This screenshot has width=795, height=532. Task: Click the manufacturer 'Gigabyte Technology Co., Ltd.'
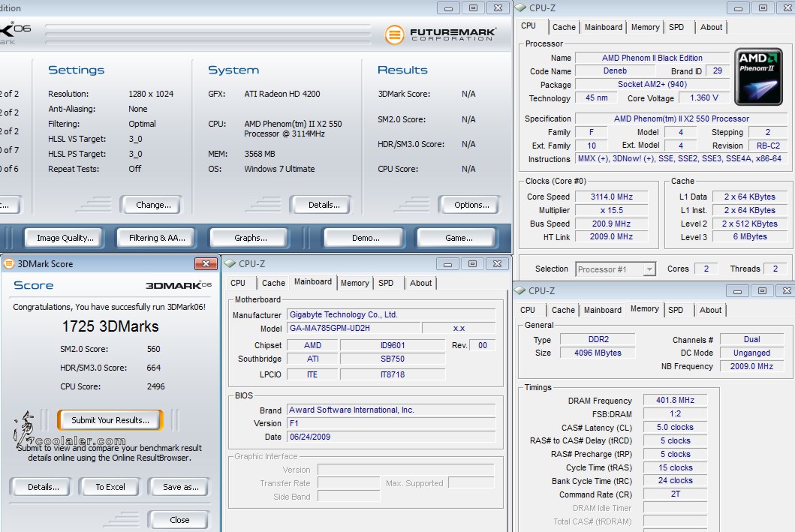point(391,314)
